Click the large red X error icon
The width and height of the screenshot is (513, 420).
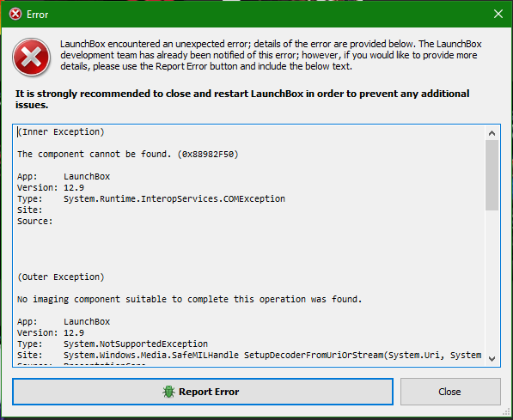[x=32, y=57]
